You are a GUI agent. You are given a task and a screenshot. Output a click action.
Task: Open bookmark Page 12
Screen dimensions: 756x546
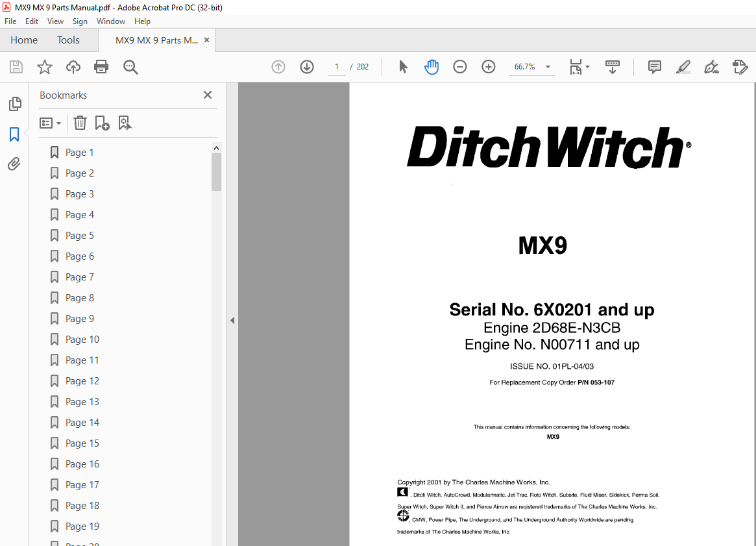pyautogui.click(x=82, y=380)
